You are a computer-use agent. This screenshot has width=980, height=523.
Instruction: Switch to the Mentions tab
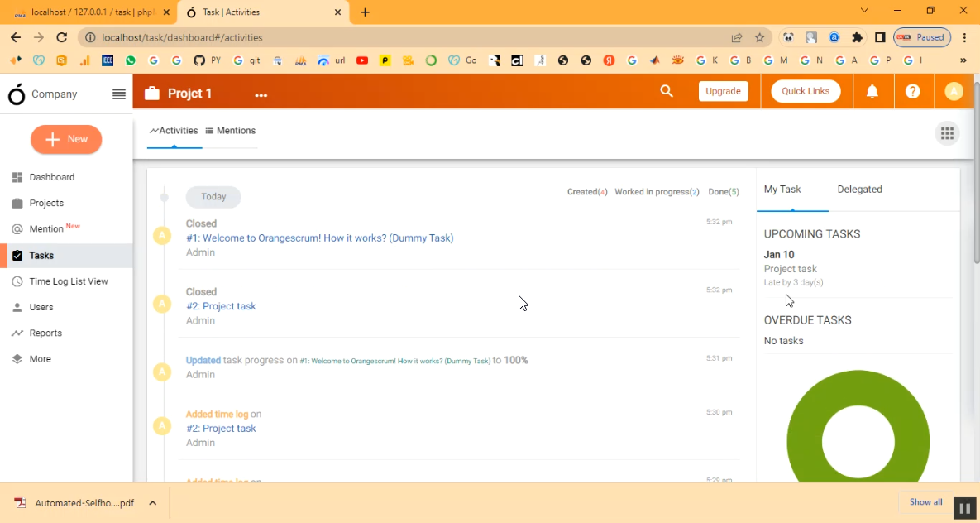tap(231, 131)
